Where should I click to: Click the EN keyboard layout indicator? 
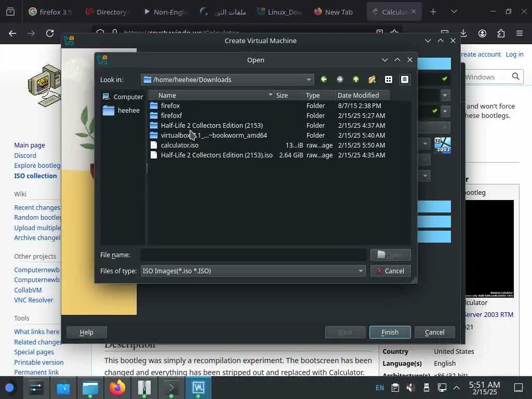click(x=380, y=388)
